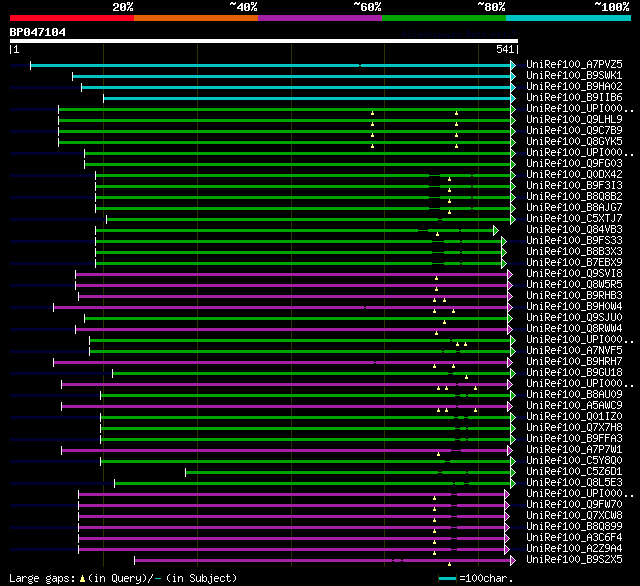This screenshot has height=586, width=640.
Task: Select label UniRef100_B8B3X3
Action: point(574,252)
